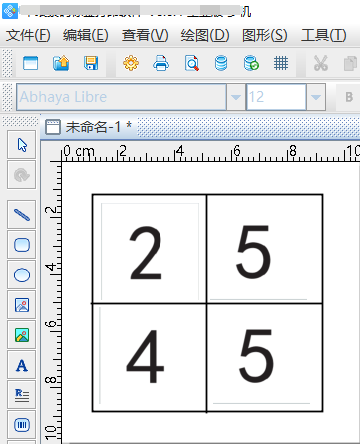The image size is (360, 444).
Task: Click the Abhaya Libre font field
Action: [x=121, y=97]
